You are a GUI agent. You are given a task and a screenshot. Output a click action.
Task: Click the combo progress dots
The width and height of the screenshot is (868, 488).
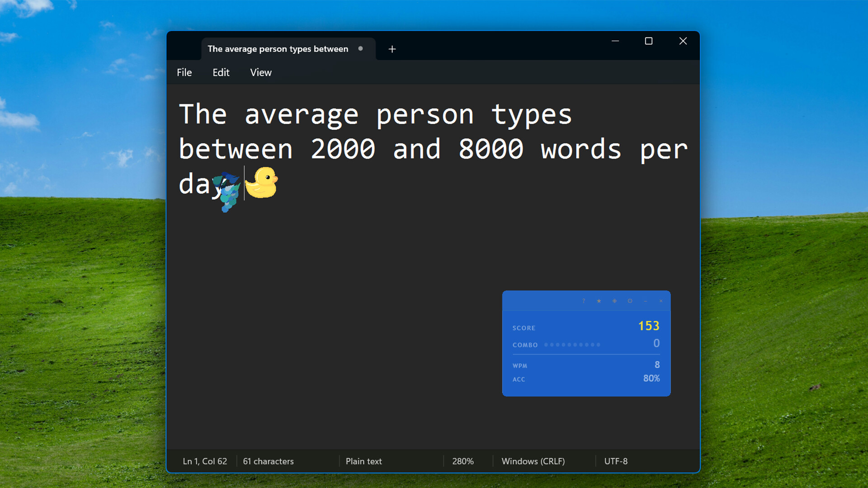572,345
